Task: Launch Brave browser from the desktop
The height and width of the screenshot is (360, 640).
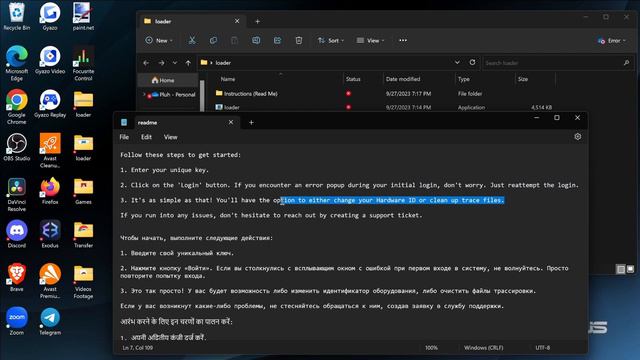Action: tap(17, 278)
